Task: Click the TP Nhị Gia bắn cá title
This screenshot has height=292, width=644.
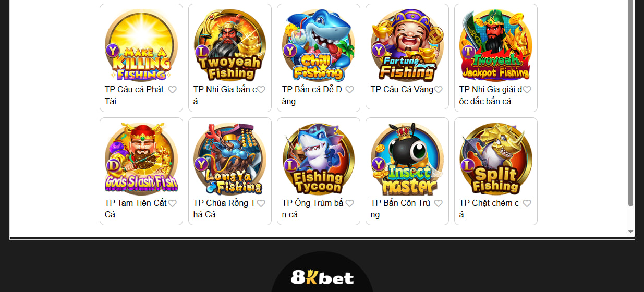Action: tap(225, 95)
